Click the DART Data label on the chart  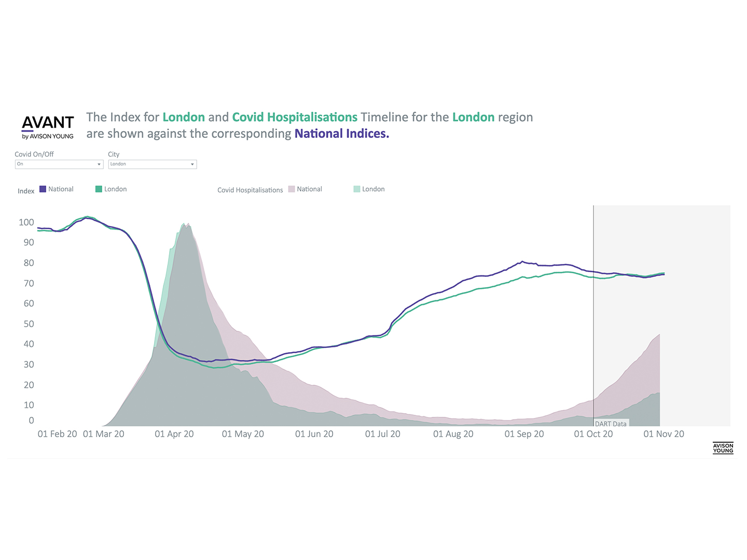[611, 424]
